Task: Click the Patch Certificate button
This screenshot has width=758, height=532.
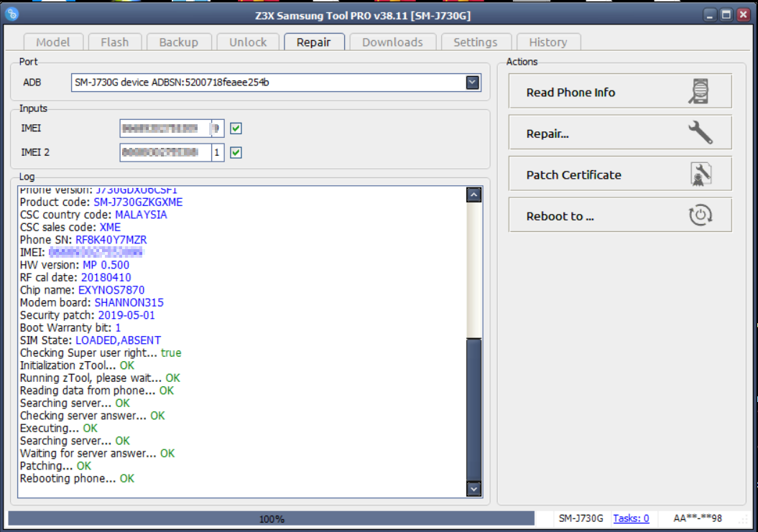Action: click(620, 174)
